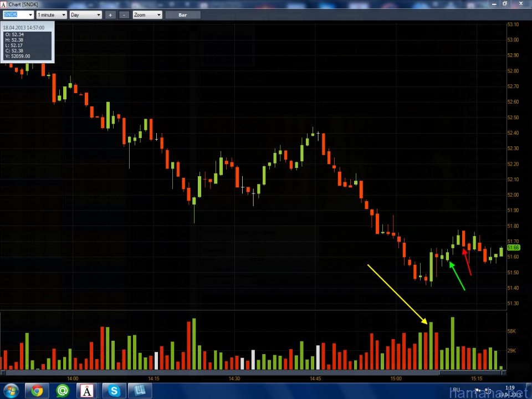The width and height of the screenshot is (532, 399).
Task: Click the 52.00 price axis label
Action: (513, 195)
